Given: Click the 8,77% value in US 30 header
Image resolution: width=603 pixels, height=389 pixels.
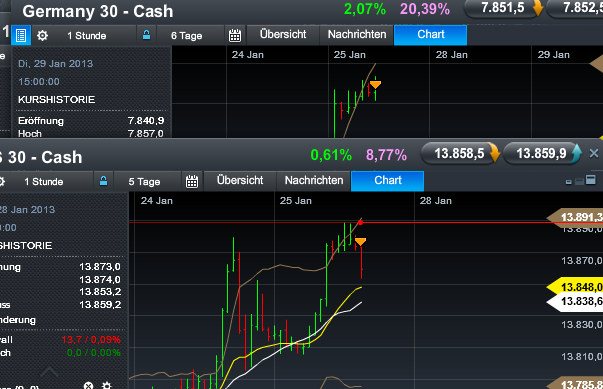Looking at the screenshot, I should 386,155.
